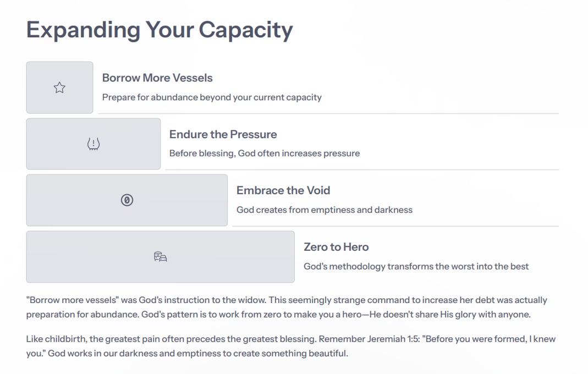Screen dimensions: 588x374
Task: Click text 'God creates from emptiness and darkness'
Action: [x=325, y=210]
